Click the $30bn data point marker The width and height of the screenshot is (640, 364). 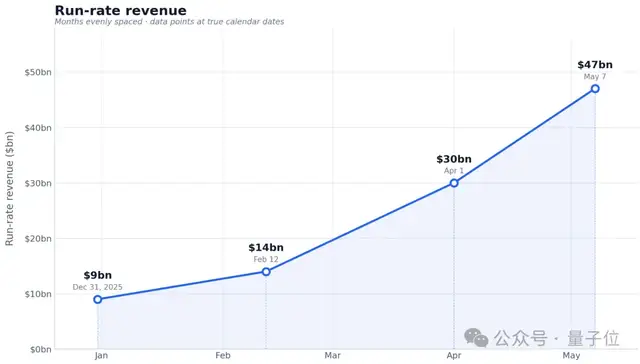[x=454, y=183]
